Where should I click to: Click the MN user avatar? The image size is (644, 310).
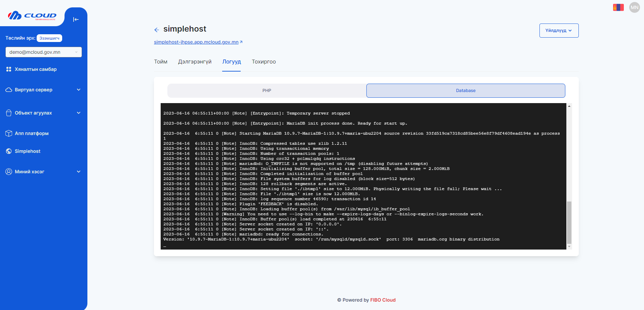coord(634,7)
